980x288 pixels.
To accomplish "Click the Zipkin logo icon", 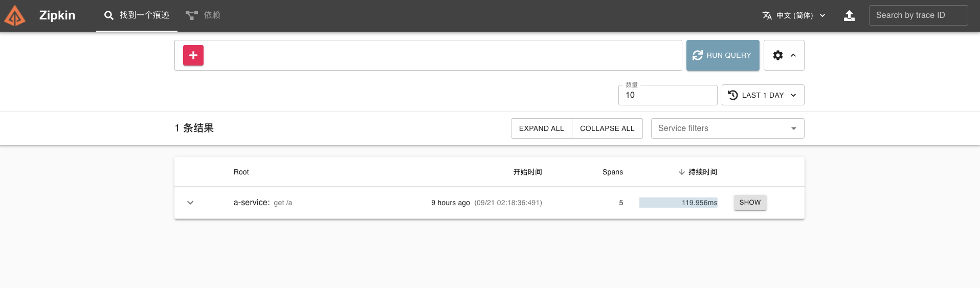I will point(15,16).
